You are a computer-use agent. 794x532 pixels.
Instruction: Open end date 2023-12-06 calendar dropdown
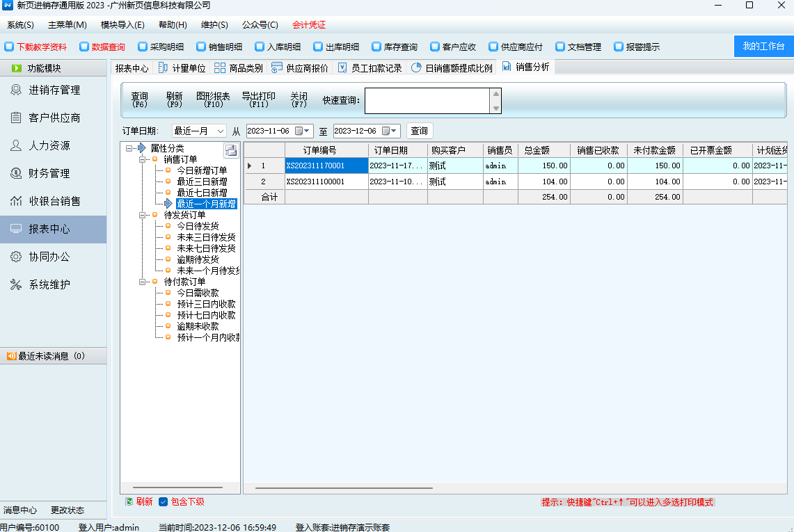pos(393,131)
